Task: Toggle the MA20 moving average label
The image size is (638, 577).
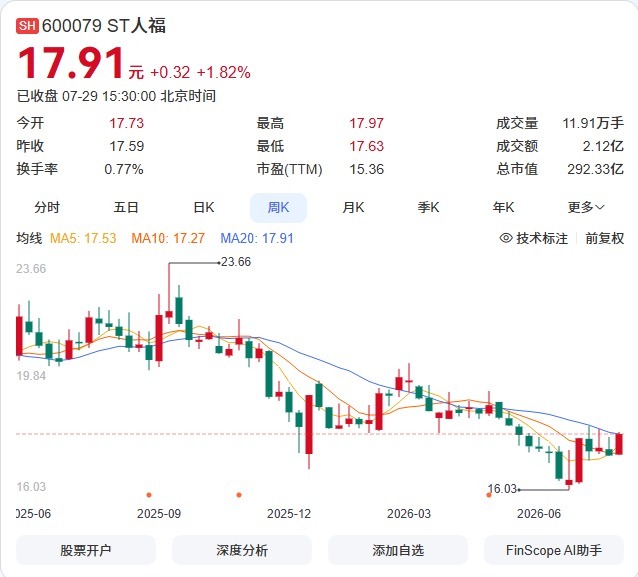Action: click(x=257, y=238)
